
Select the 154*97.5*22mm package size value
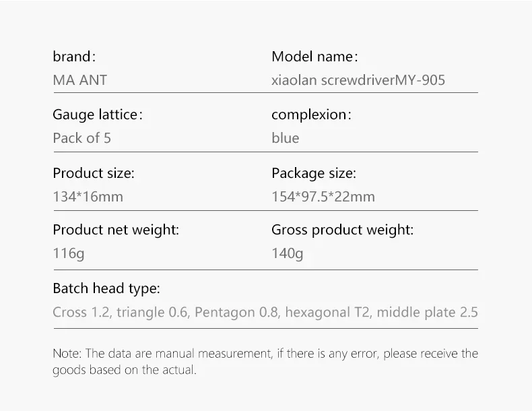(323, 197)
